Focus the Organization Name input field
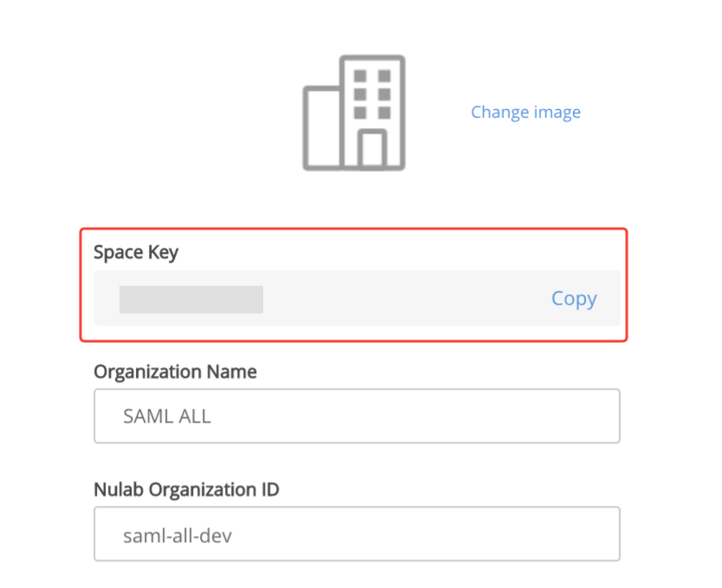 pos(357,417)
